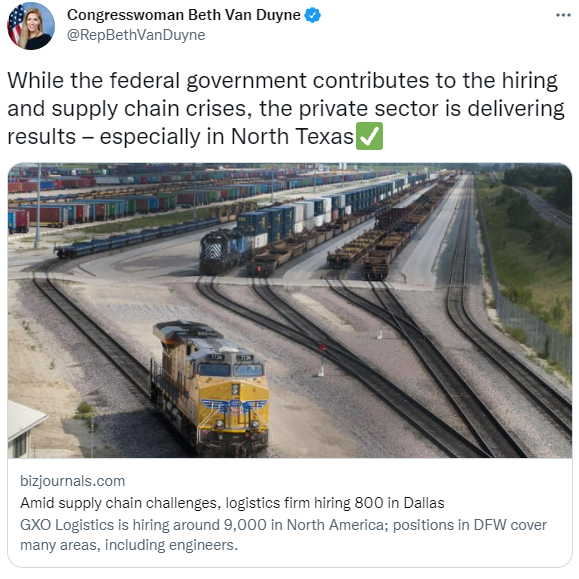This screenshot has width=579, height=579.
Task: Click the red signal marker between tracks
Action: pyautogui.click(x=322, y=347)
